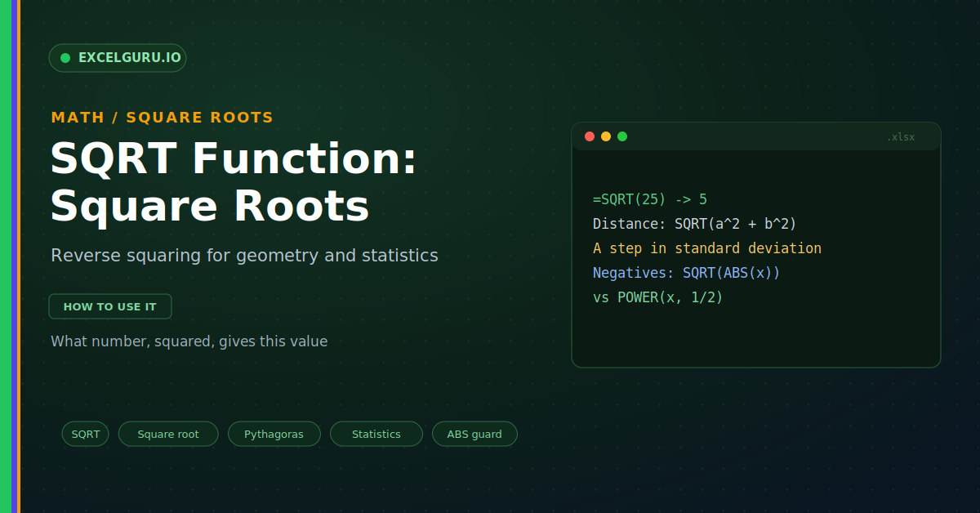Viewport: 980px width, 513px height.
Task: Click the green dot in EXCELGURU.IO badge
Action: point(65,58)
